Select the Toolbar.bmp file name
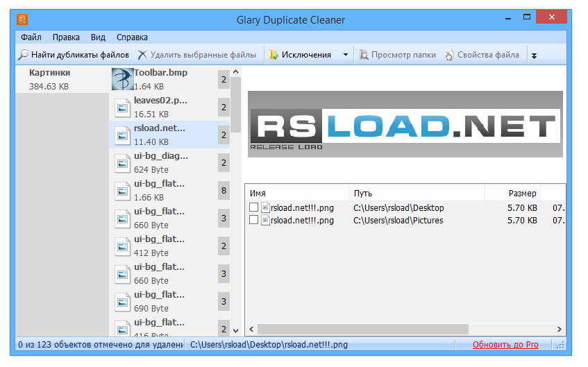The height and width of the screenshot is (367, 588). tap(161, 73)
